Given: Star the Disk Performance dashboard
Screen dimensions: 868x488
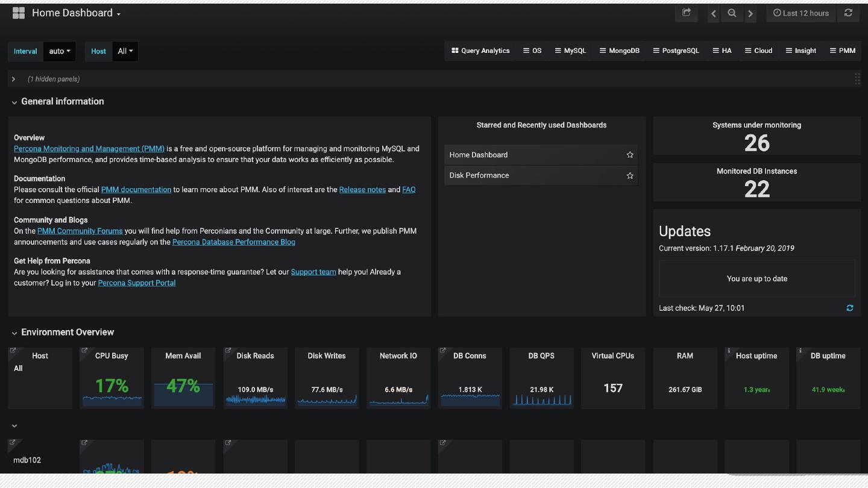Looking at the screenshot, I should click(x=630, y=175).
